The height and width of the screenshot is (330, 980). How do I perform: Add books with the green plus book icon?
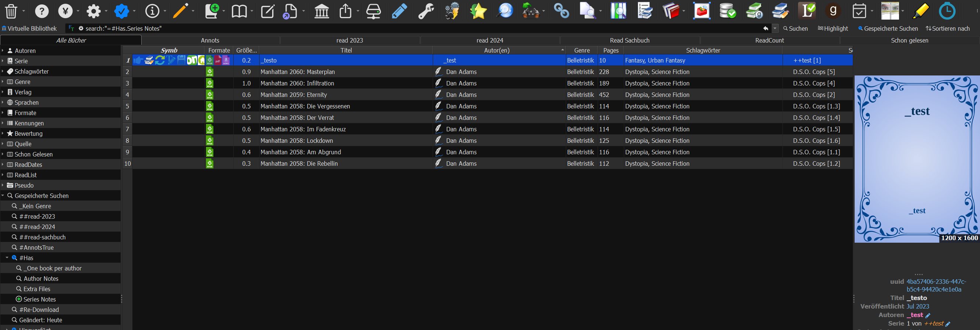tap(212, 11)
